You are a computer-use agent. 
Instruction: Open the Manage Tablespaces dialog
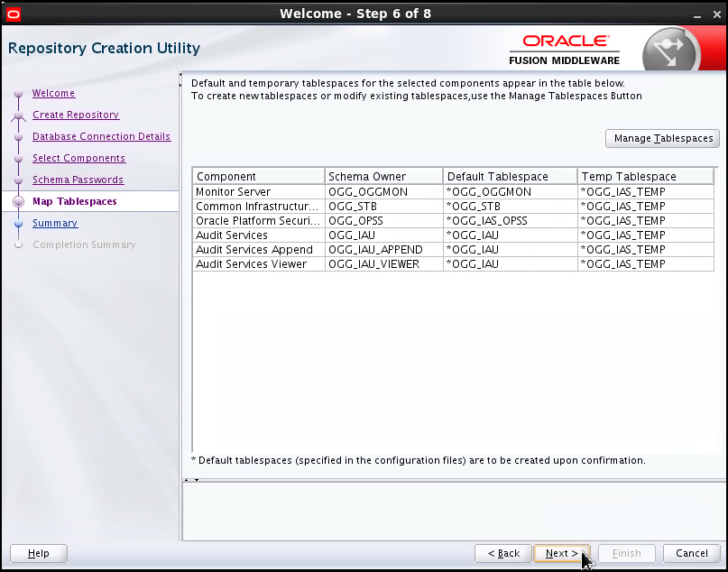[662, 138]
